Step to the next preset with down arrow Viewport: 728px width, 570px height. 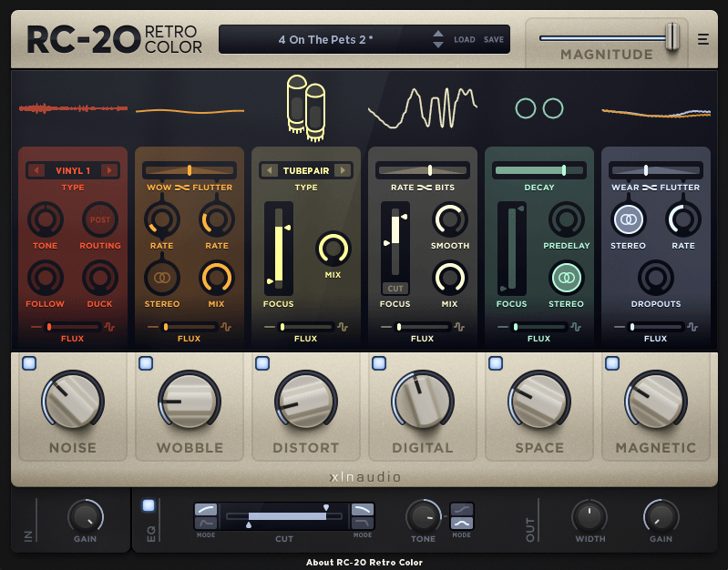pyautogui.click(x=438, y=45)
